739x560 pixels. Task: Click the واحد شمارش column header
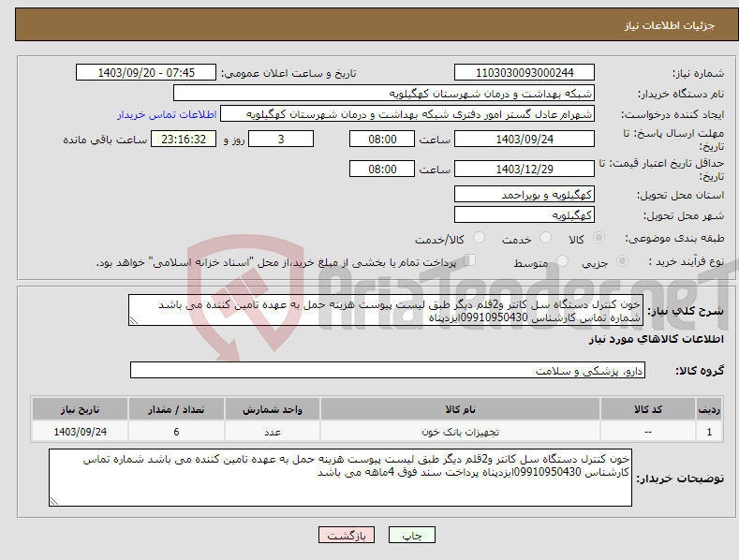273,409
